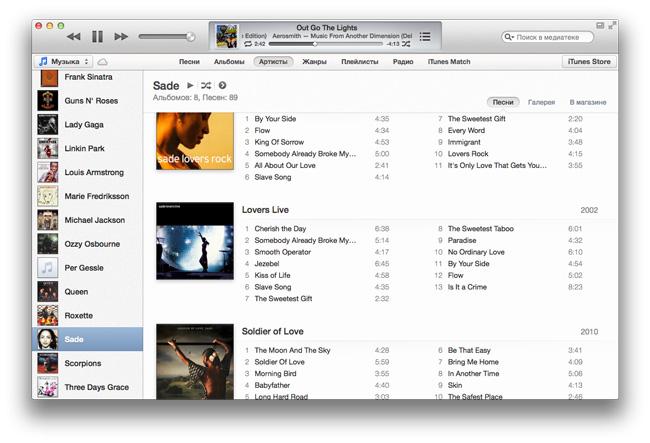The width and height of the screenshot is (650, 443).
Task: Open the Музыка library dropdown
Action: pos(63,62)
